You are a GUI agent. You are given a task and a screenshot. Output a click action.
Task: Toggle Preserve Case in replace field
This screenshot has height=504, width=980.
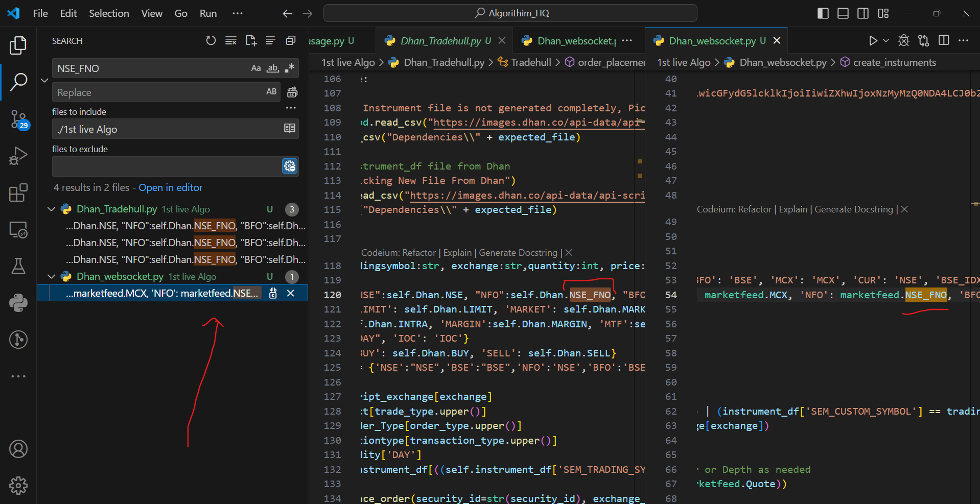click(x=271, y=92)
